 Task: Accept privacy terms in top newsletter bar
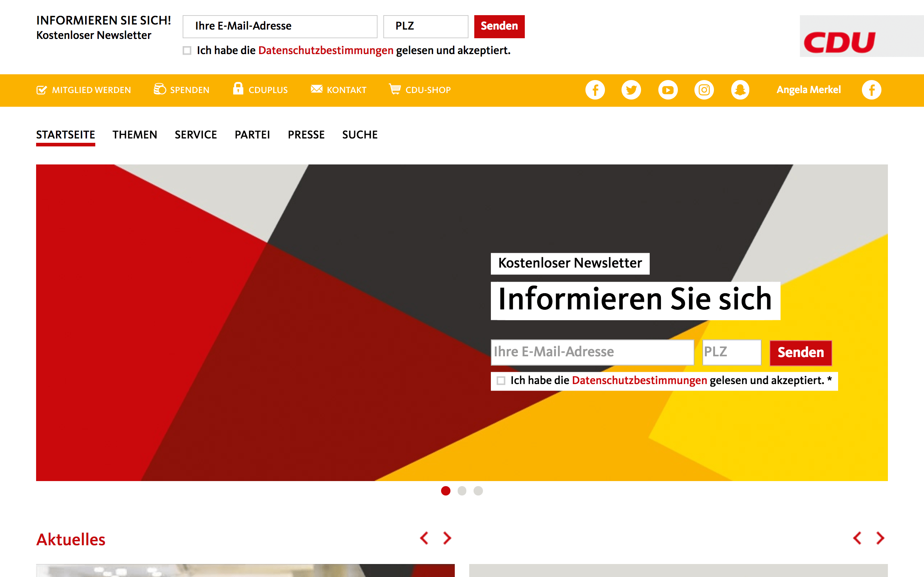point(187,51)
